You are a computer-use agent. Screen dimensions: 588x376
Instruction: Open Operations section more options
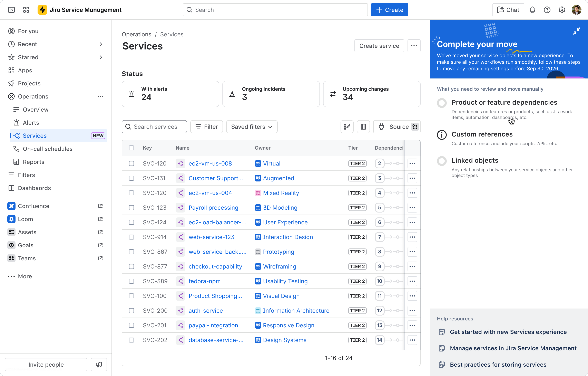coord(100,97)
